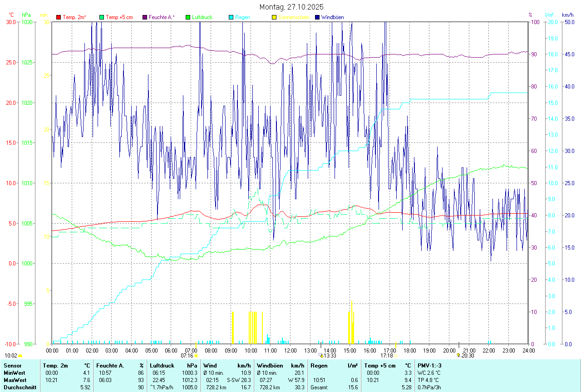Click the km/h axis unit label at top right

(x=568, y=15)
